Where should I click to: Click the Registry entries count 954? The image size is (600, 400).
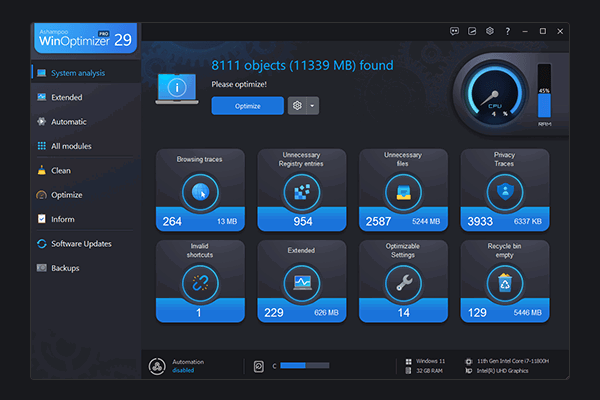point(303,221)
